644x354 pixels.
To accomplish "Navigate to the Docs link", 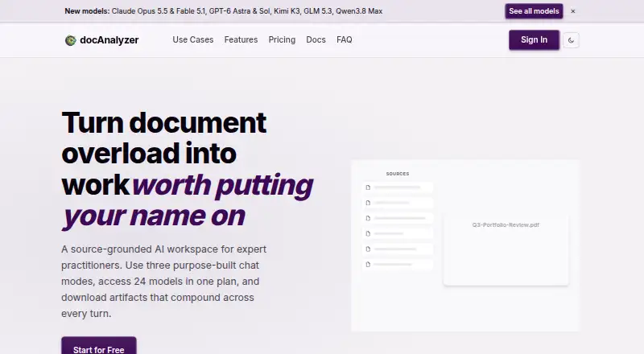I will point(316,40).
